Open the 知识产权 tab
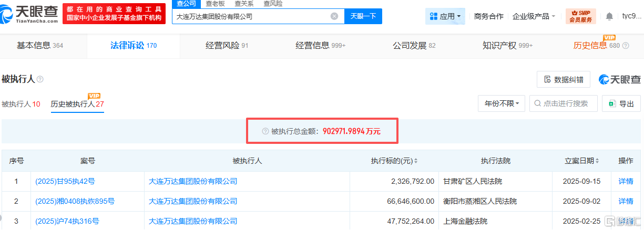Viewport: 644px width, 230px height. pos(507,46)
